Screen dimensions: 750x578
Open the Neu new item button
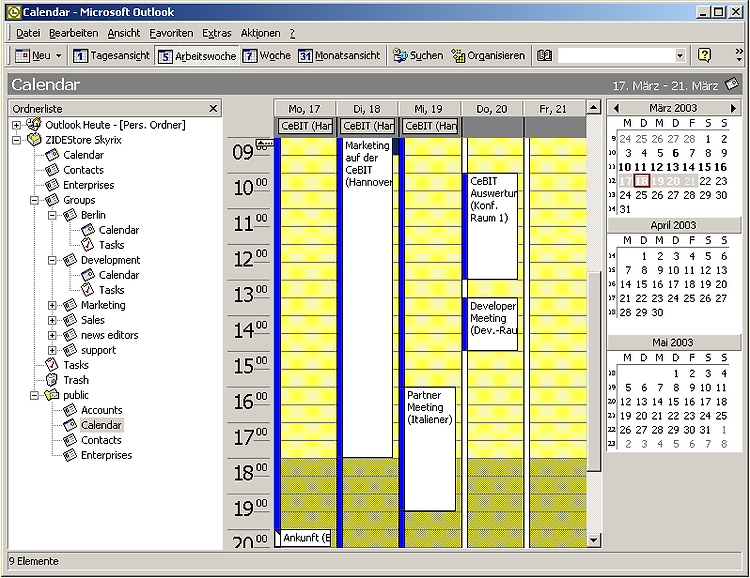click(x=33, y=56)
